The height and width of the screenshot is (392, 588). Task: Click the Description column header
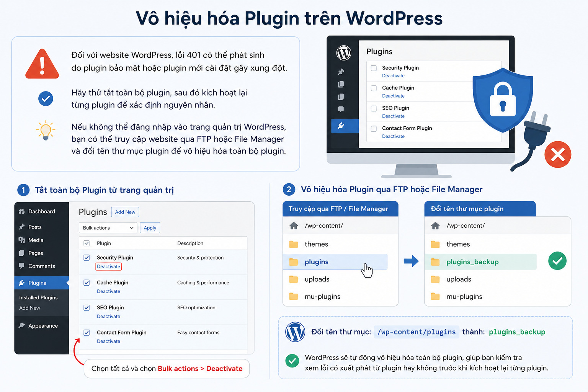coord(190,243)
